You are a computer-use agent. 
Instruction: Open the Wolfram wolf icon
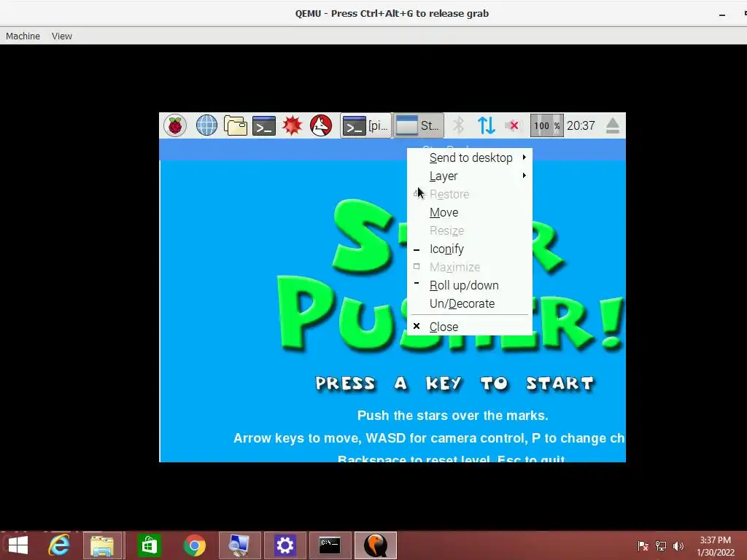point(321,125)
